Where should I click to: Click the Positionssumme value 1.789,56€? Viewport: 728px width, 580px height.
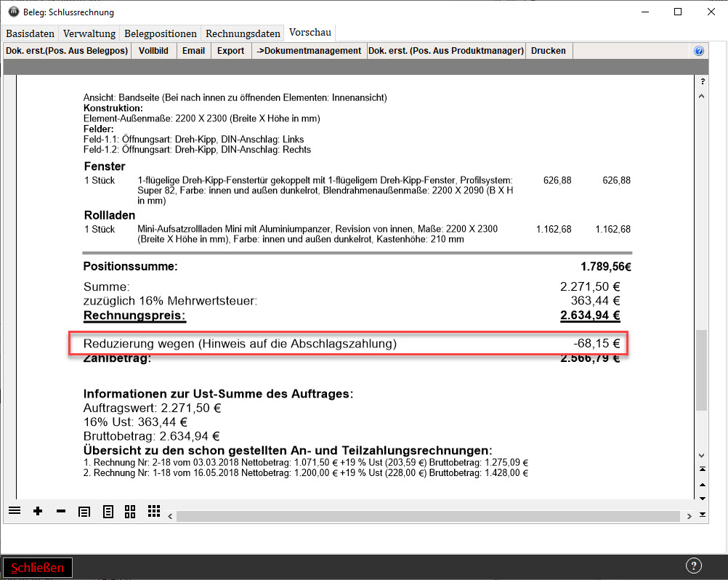click(x=606, y=267)
